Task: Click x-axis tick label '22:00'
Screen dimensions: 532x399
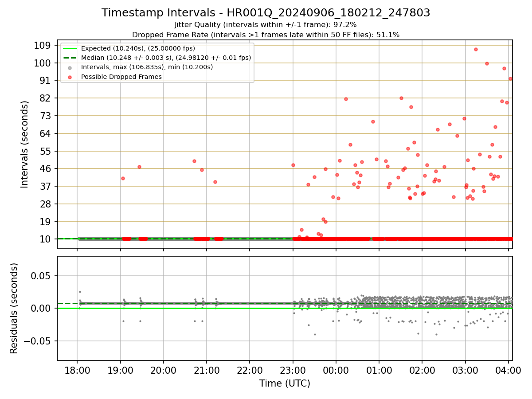Action: [250, 370]
